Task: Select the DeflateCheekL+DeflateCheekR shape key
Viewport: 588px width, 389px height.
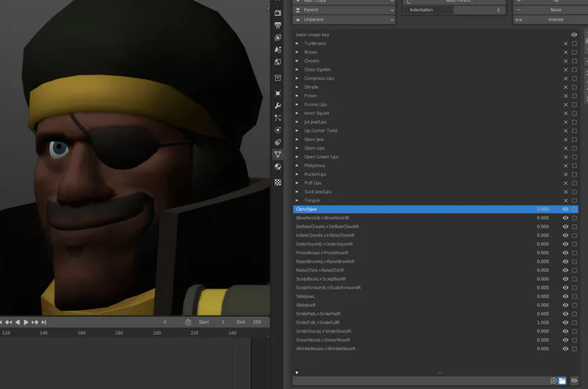Action: [x=435, y=227]
